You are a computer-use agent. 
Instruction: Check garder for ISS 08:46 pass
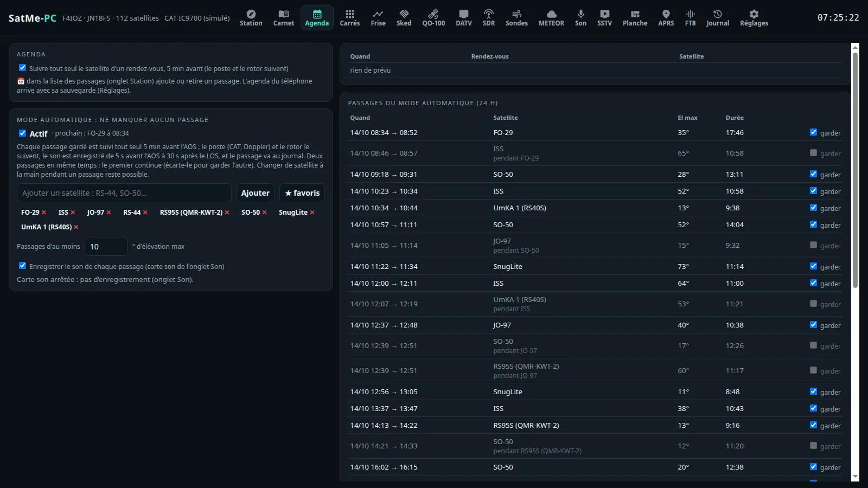(813, 153)
